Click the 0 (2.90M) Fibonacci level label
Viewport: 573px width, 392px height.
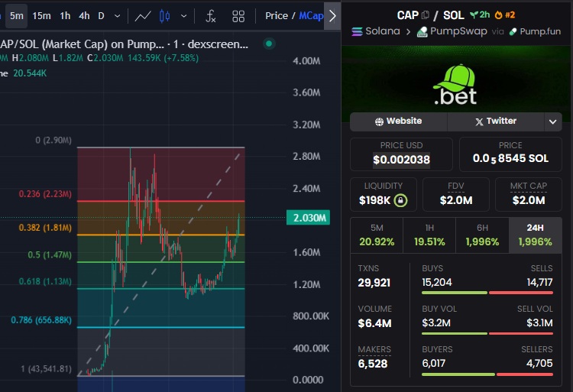(53, 141)
